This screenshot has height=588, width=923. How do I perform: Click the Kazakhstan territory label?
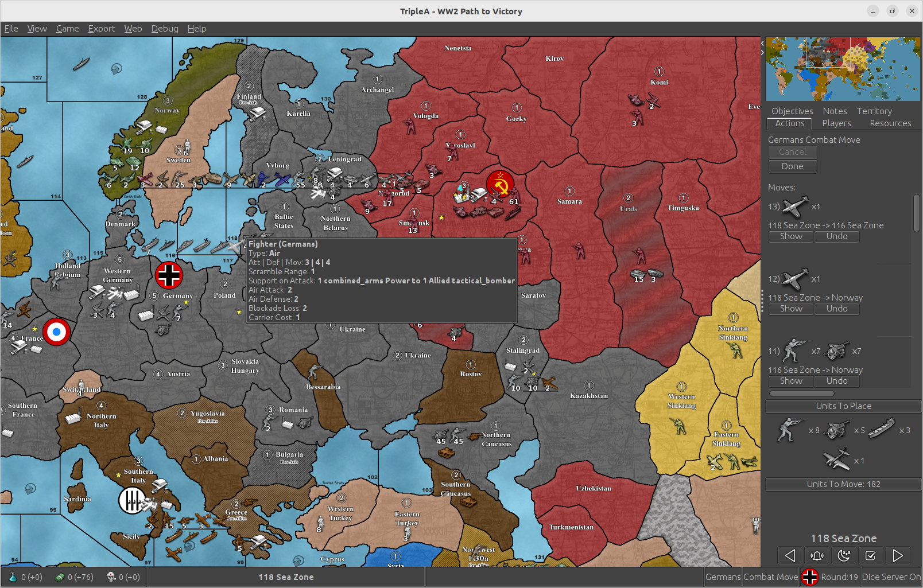point(588,396)
